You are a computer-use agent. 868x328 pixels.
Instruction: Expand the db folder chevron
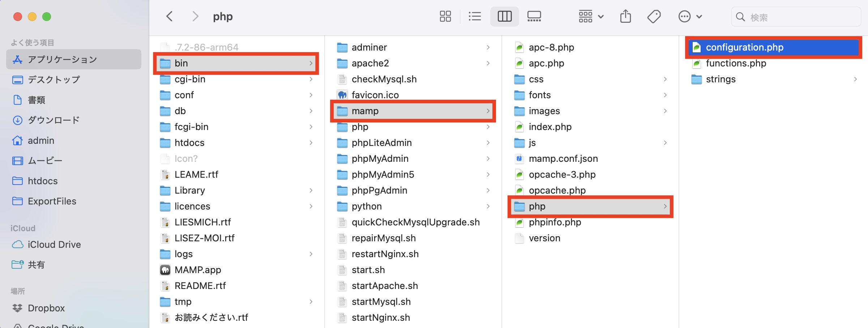(x=311, y=111)
